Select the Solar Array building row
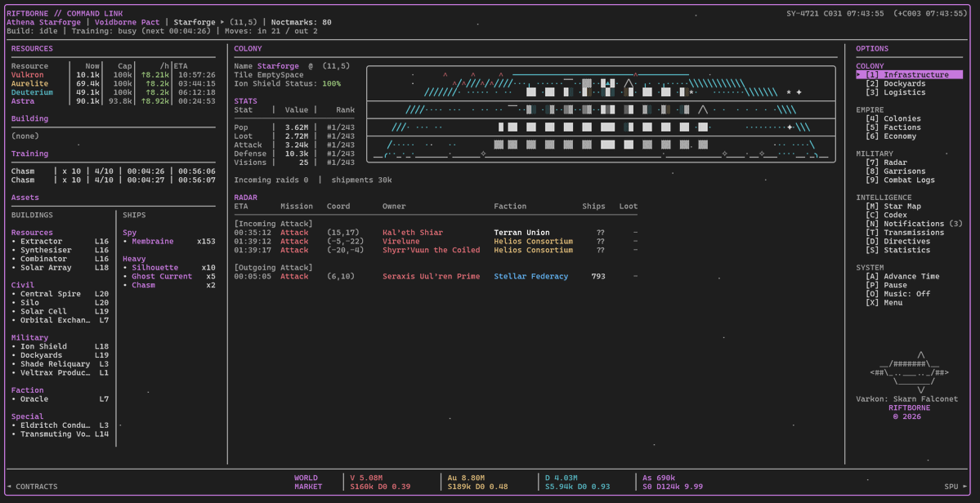 click(60, 267)
